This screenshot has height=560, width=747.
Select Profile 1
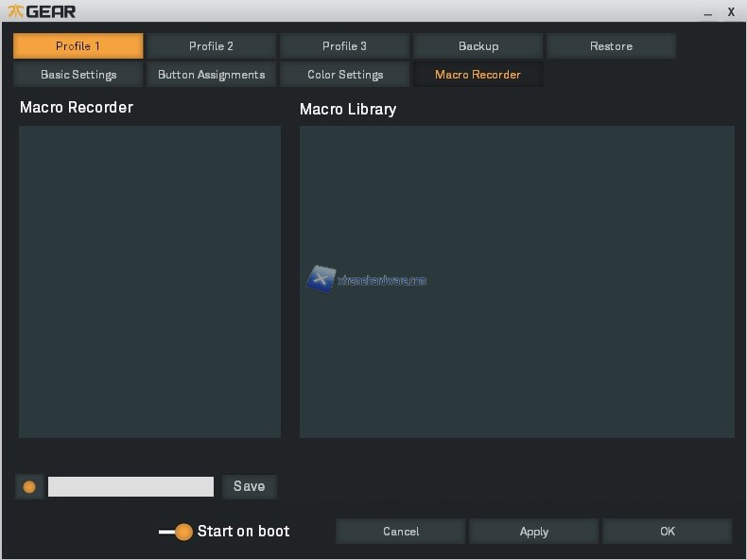(78, 46)
